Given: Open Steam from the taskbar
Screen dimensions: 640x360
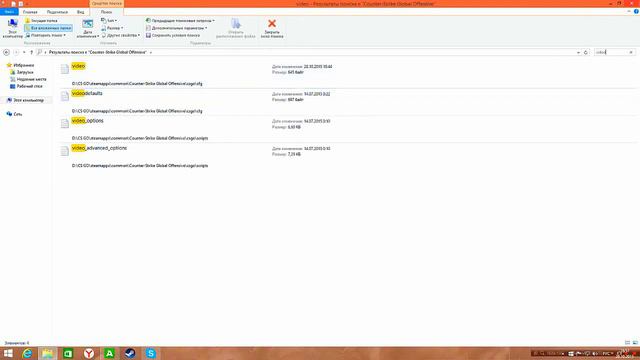Looking at the screenshot, I should [x=130, y=353].
